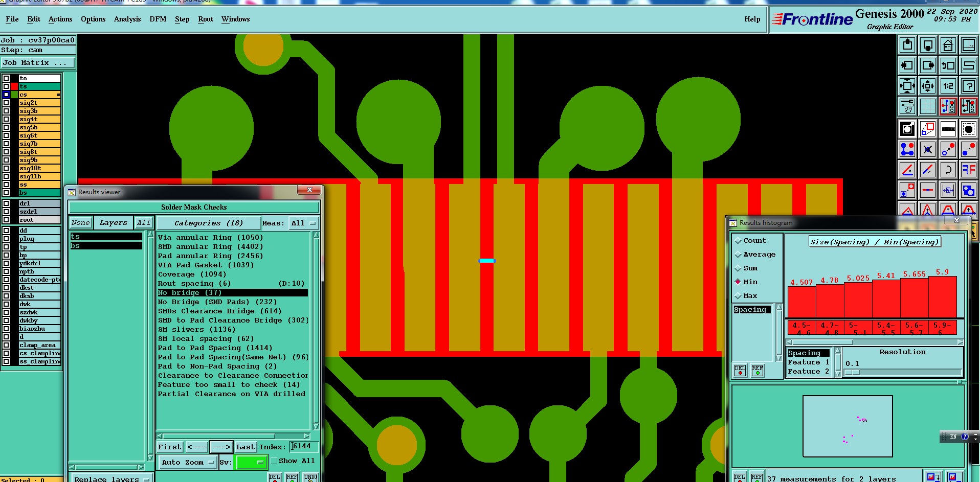Image resolution: width=980 pixels, height=482 pixels.
Task: Select layer bs in Results viewer
Action: click(106, 246)
